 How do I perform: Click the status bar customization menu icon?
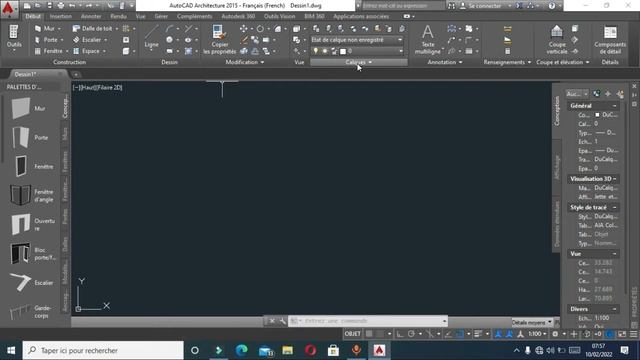[x=633, y=334]
